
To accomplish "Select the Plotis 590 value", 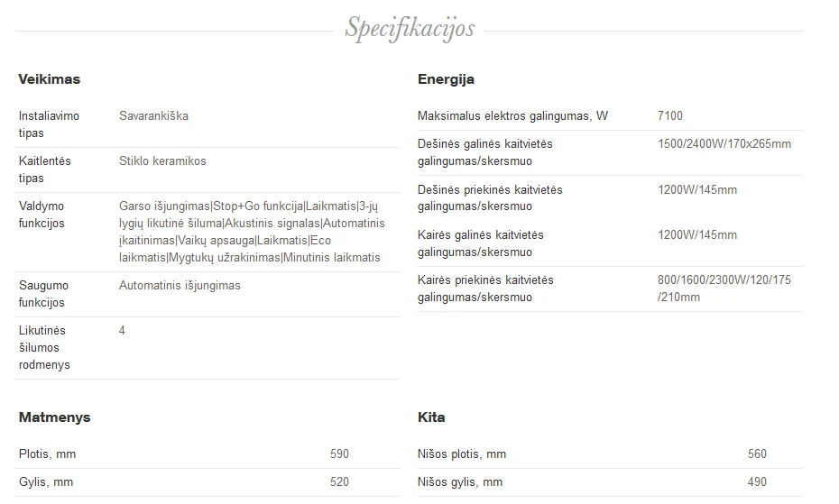I will click(x=339, y=454).
